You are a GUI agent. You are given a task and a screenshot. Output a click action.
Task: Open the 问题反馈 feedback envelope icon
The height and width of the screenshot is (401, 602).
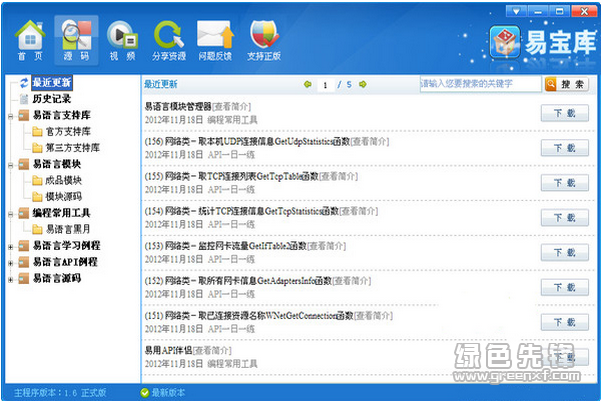(215, 40)
